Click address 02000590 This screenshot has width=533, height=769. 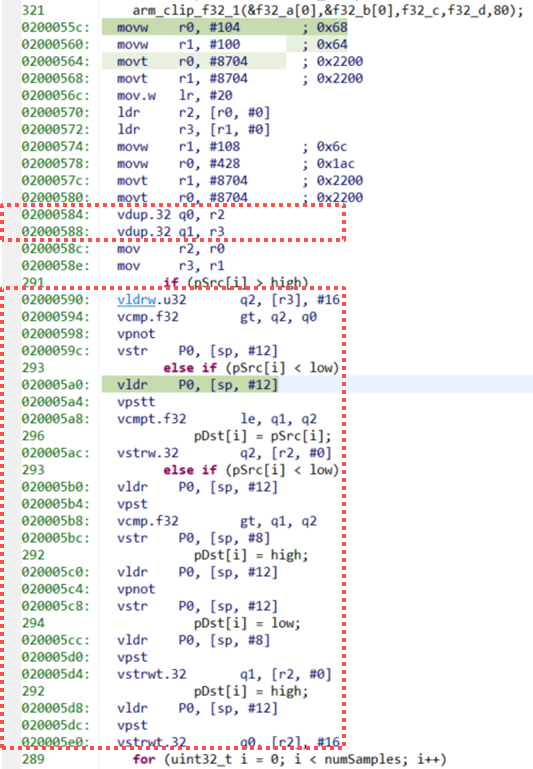pyautogui.click(x=55, y=300)
